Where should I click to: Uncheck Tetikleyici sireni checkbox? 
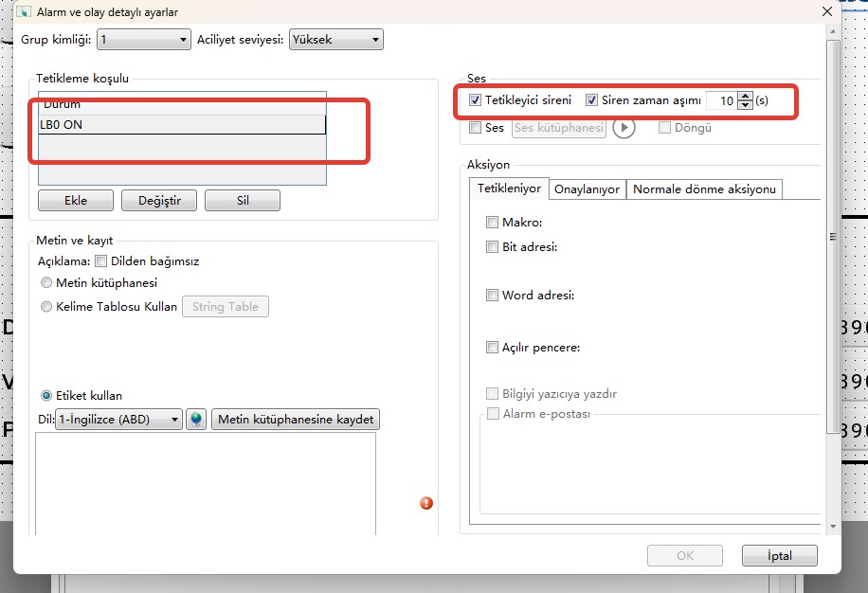tap(476, 100)
